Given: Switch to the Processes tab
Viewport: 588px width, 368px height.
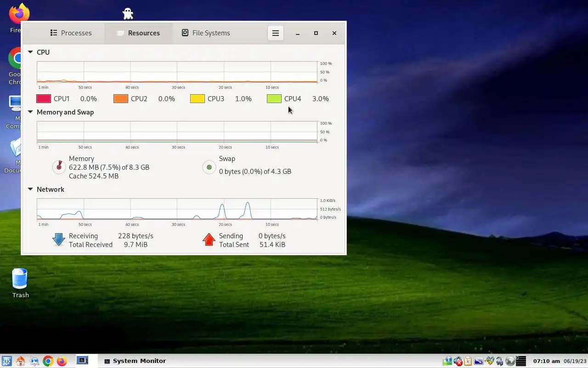Looking at the screenshot, I should (71, 33).
